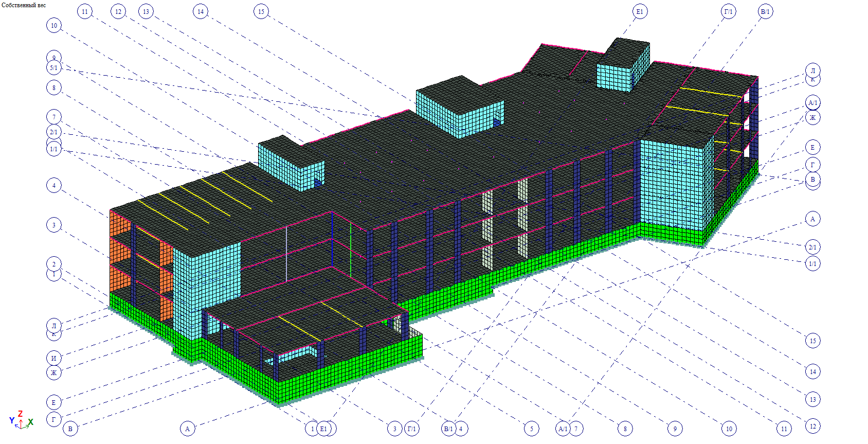868x444 pixels.
Task: Select the grid axis marker labeled "5/1"
Action: [x=54, y=68]
